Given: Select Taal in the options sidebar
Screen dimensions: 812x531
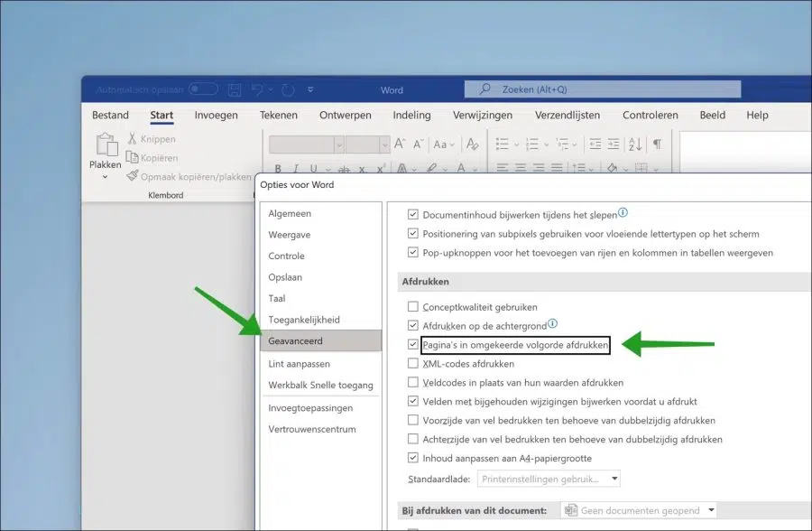Looking at the screenshot, I should point(321,298).
